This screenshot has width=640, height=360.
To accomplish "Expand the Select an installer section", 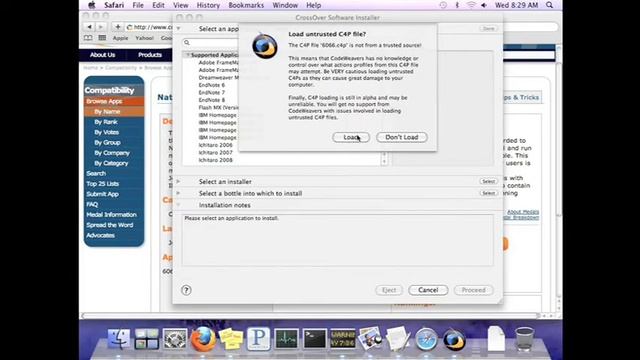I will tap(178, 181).
